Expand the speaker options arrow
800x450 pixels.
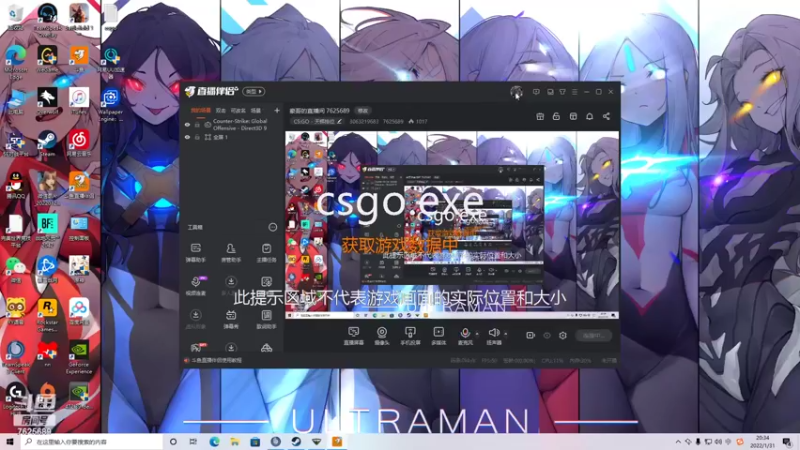coord(506,334)
